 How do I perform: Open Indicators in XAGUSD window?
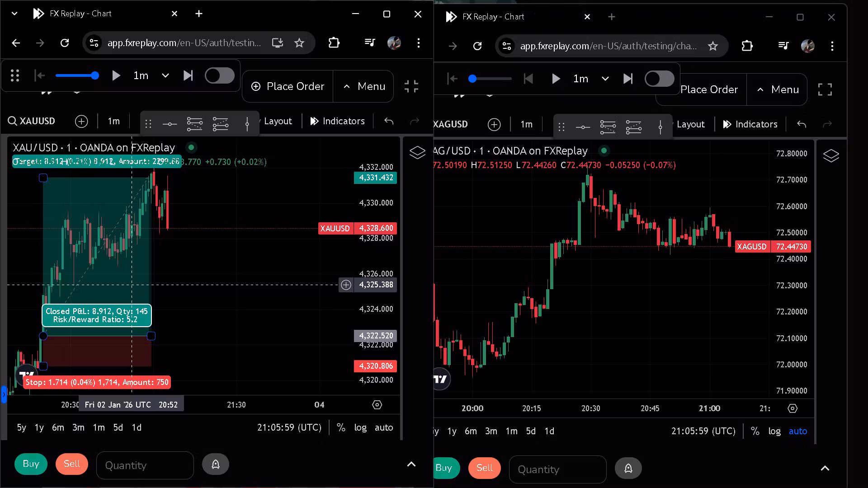750,124
